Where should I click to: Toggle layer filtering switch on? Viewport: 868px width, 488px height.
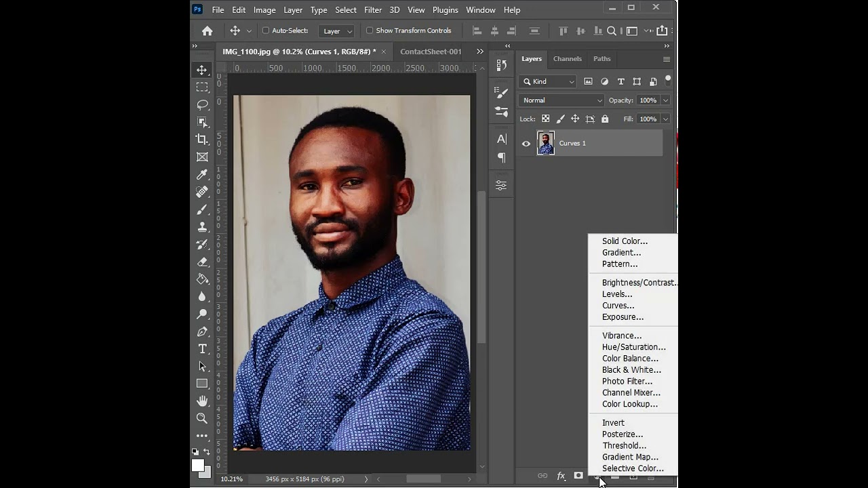click(668, 81)
